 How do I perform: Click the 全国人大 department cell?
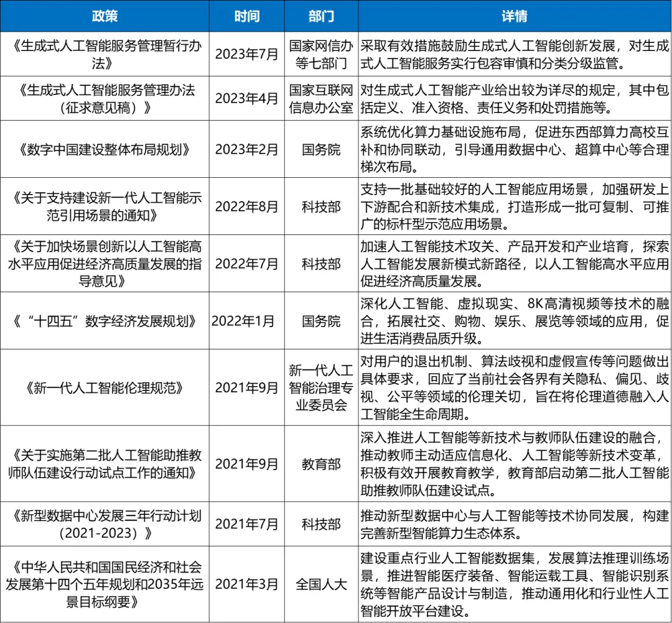pyautogui.click(x=322, y=584)
